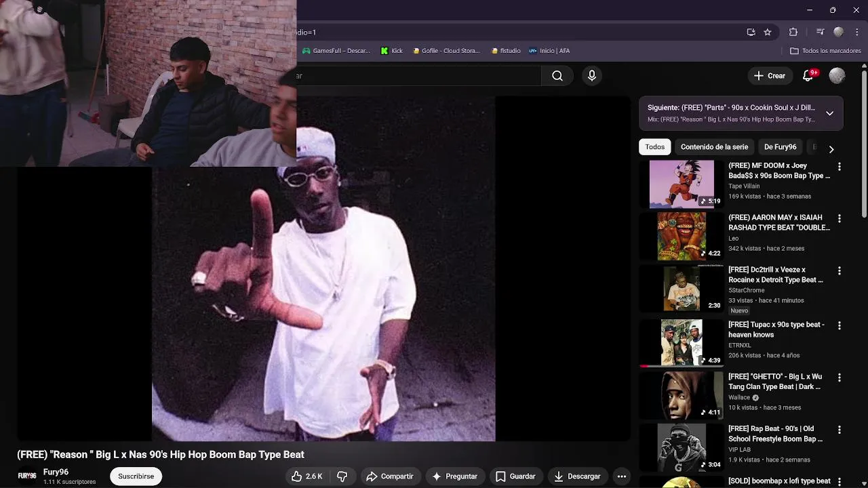Click the YouTube search input field
Screen dimensions: 868x488
418,76
